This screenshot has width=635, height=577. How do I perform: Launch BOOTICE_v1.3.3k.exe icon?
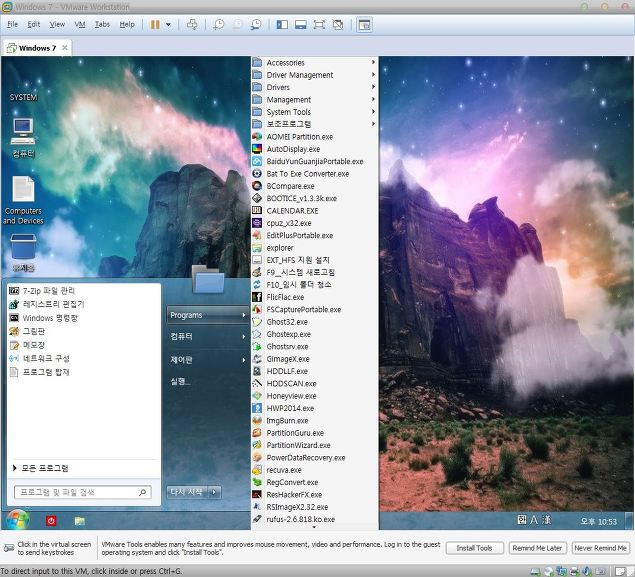point(257,198)
